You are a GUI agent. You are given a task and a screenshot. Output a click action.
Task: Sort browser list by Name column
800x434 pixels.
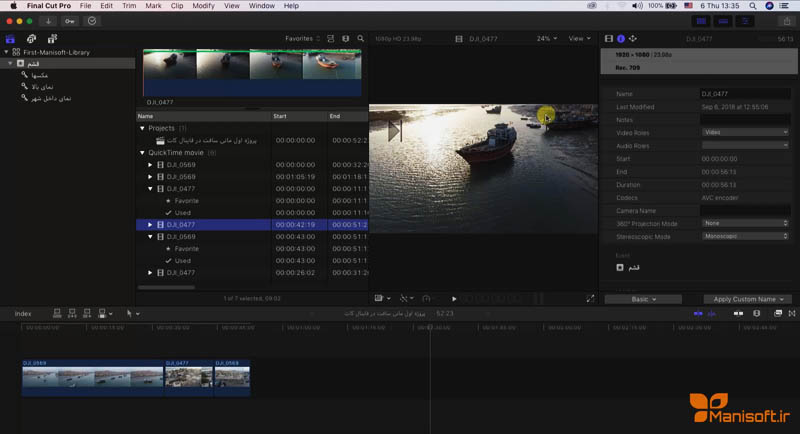[203, 116]
